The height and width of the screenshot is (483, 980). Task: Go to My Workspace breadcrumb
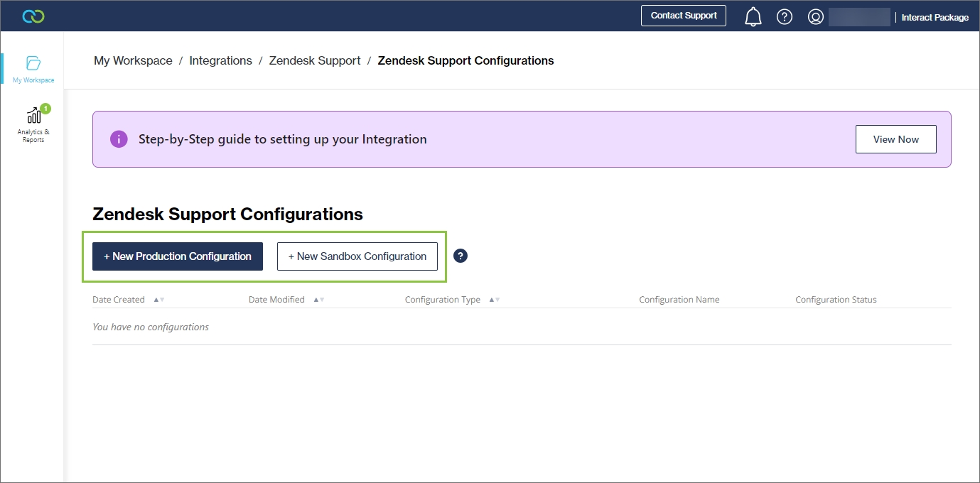[x=133, y=61]
